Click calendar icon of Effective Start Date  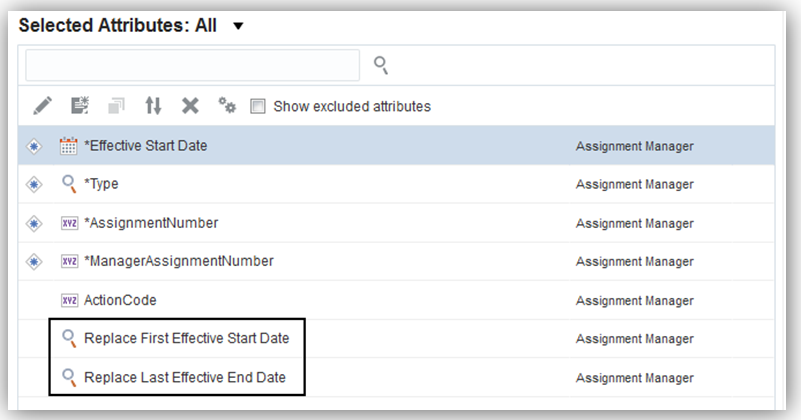pyautogui.click(x=69, y=146)
